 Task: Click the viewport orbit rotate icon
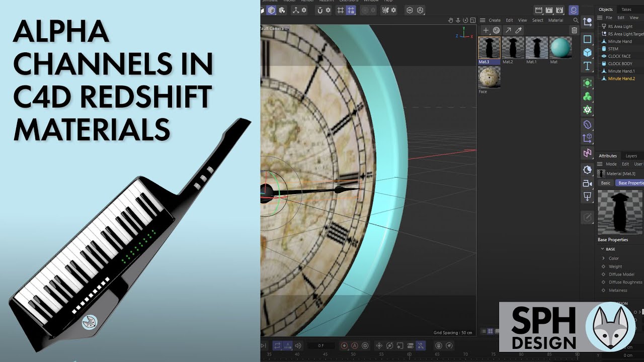coord(465,21)
